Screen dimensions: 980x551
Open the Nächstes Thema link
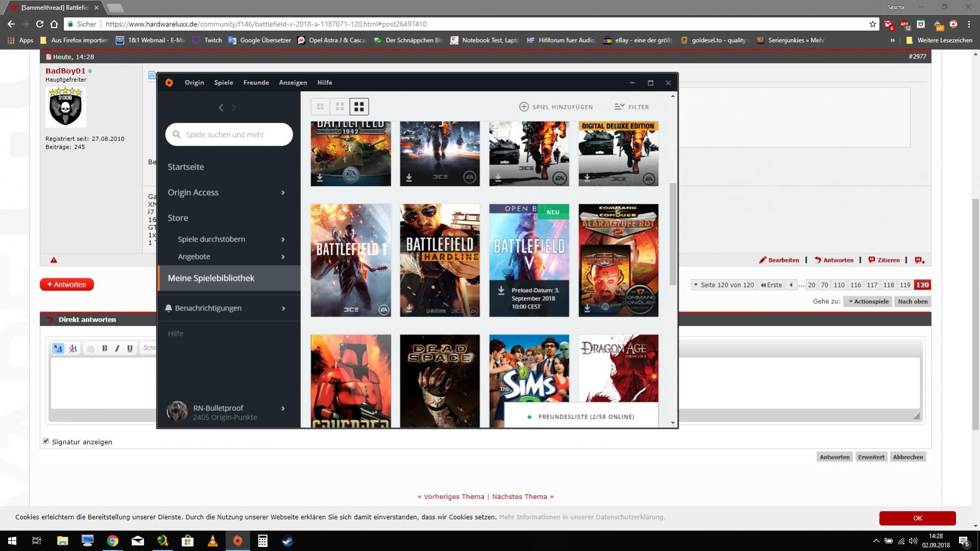coord(523,496)
